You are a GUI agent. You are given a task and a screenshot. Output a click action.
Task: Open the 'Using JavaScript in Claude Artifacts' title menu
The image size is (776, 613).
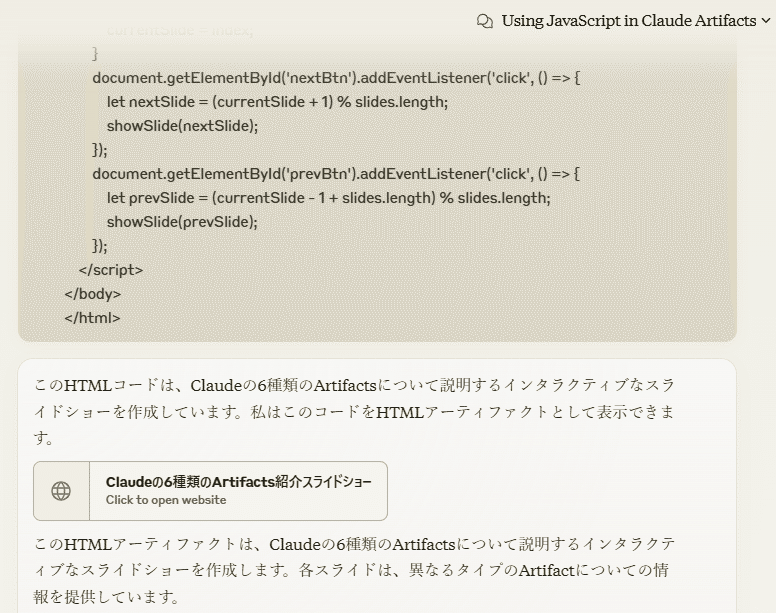point(629,21)
